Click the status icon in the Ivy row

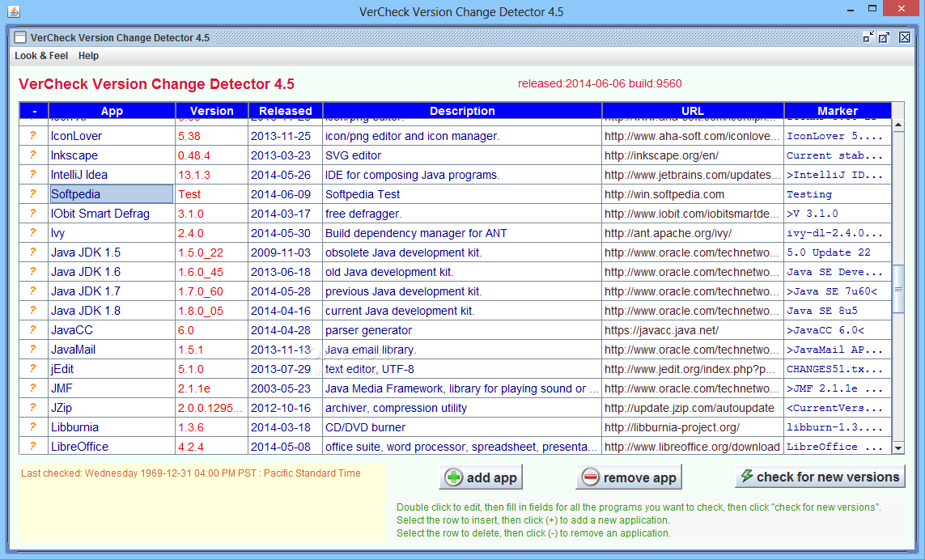tap(33, 233)
